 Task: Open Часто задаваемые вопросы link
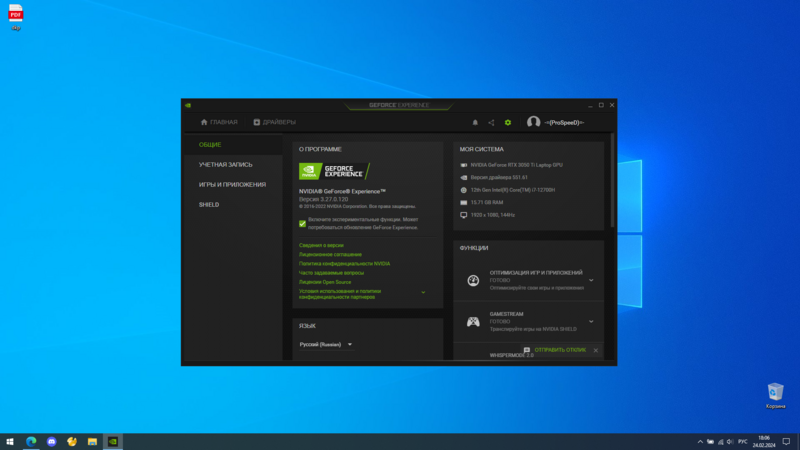[x=331, y=273]
